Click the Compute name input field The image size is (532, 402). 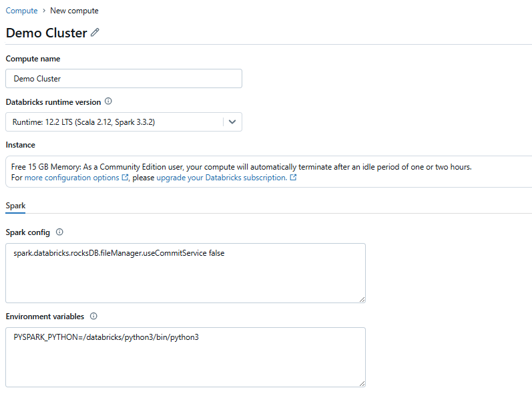124,78
